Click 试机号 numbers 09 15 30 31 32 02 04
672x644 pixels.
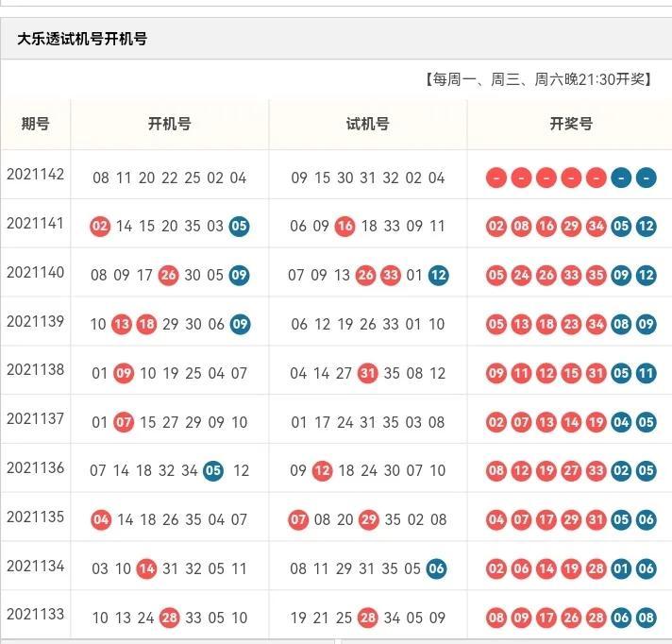368,178
